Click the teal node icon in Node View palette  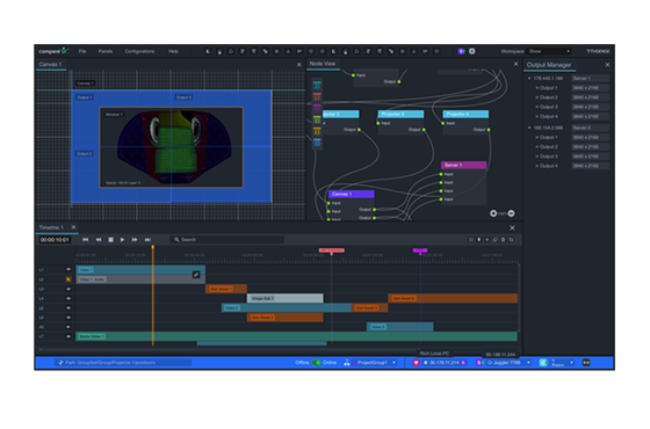coord(317,85)
